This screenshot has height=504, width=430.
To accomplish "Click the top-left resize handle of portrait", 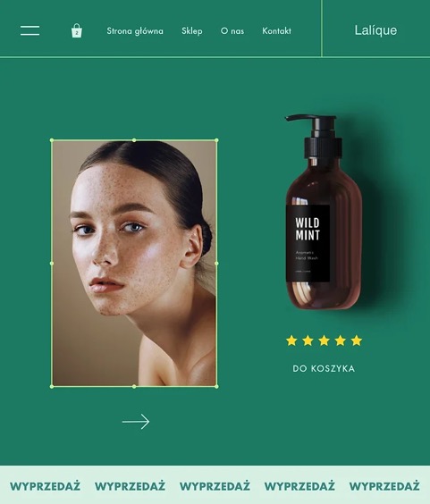I will (52, 140).
